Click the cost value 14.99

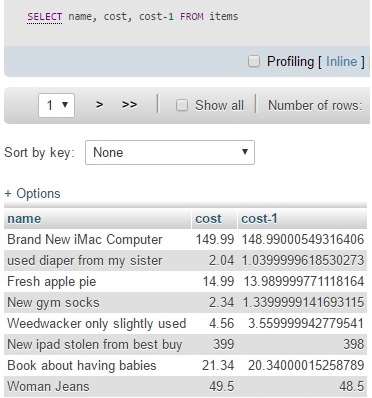point(218,281)
